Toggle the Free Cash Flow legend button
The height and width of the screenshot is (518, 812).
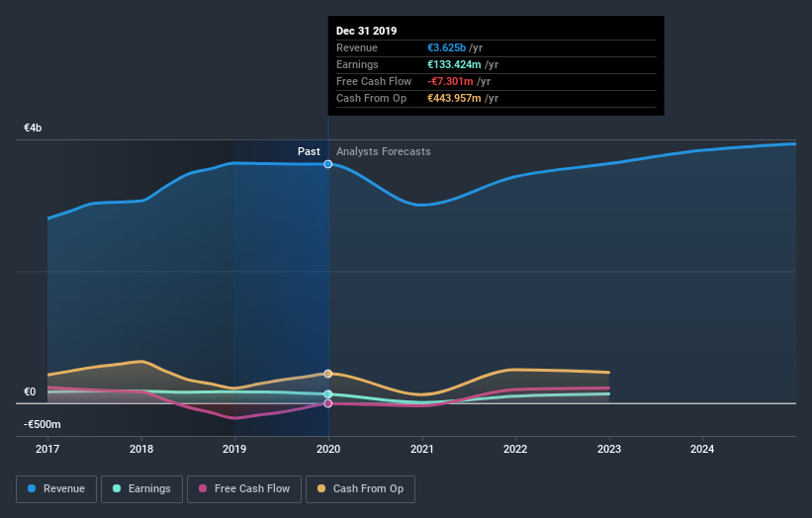[244, 489]
